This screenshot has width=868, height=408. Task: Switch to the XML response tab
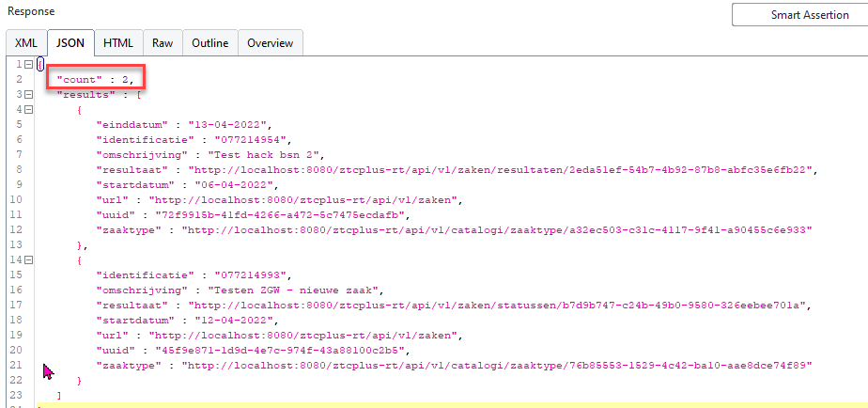(x=26, y=43)
